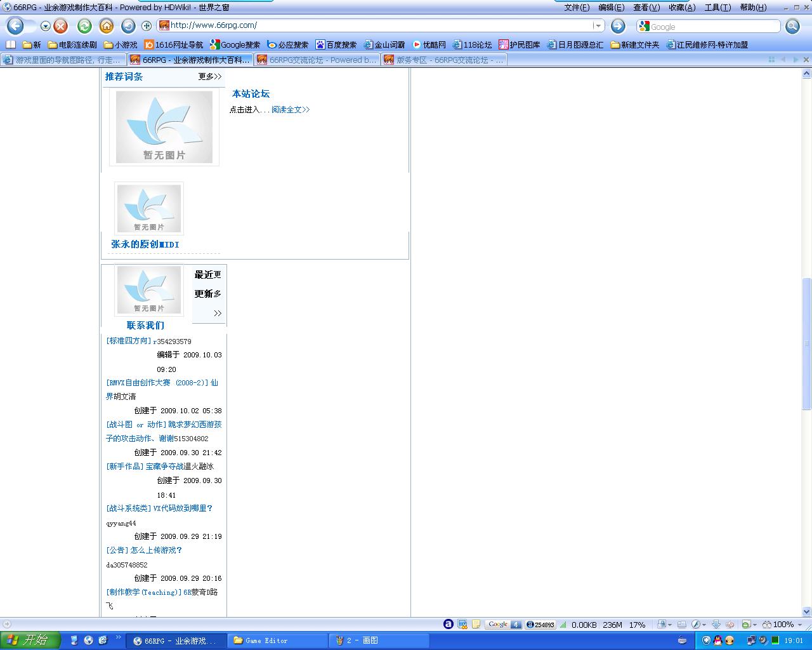Open the 电影连续剧 bookmarks folder
The width and height of the screenshot is (812, 650).
point(72,45)
